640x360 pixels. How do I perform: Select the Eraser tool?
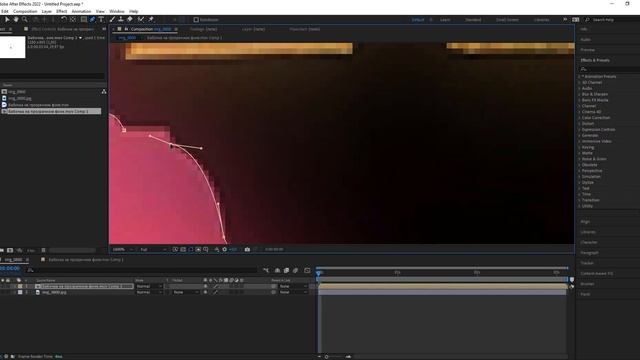130,19
